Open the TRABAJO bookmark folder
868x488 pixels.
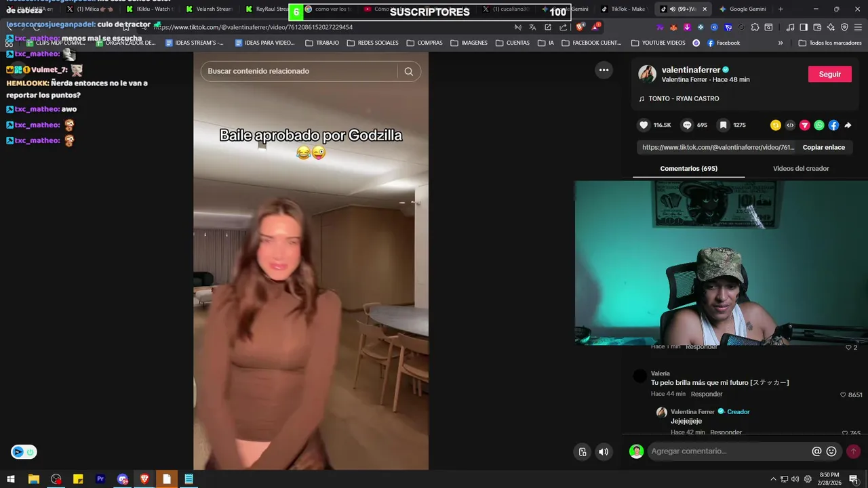322,43
